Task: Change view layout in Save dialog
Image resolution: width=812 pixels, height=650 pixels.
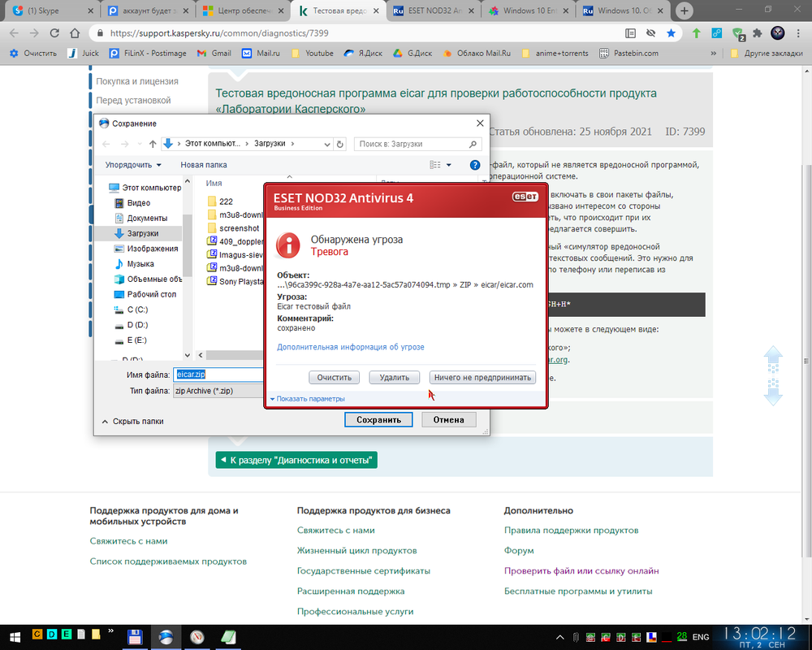Action: click(x=435, y=165)
